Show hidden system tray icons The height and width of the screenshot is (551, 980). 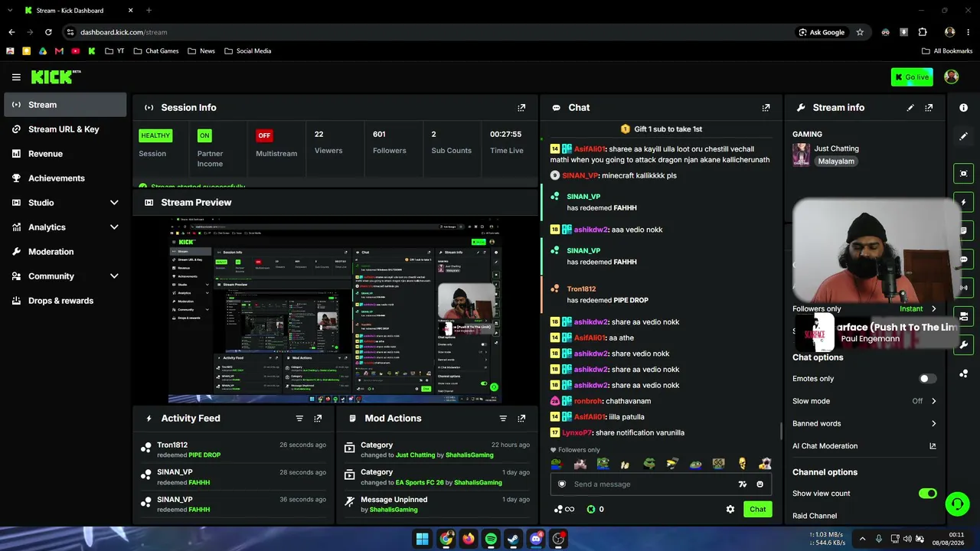(862, 539)
